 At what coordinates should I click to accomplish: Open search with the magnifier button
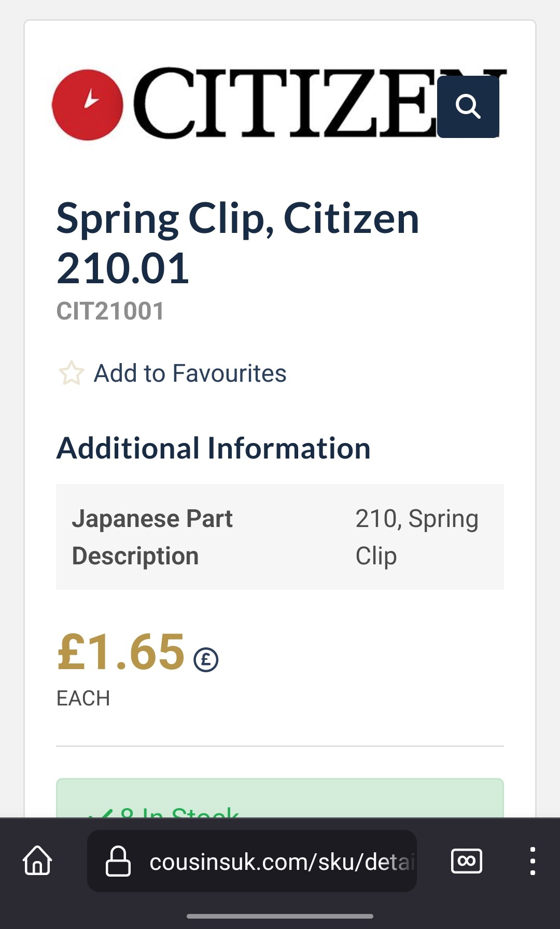(468, 107)
